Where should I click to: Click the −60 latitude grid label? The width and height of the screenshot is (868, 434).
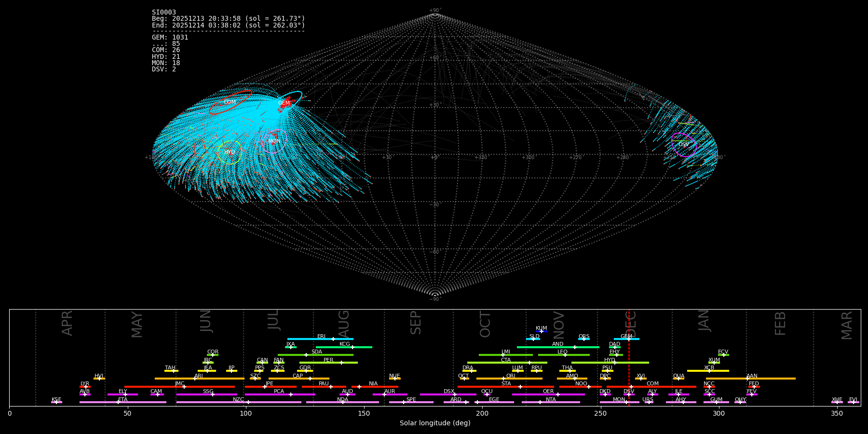[434, 252]
